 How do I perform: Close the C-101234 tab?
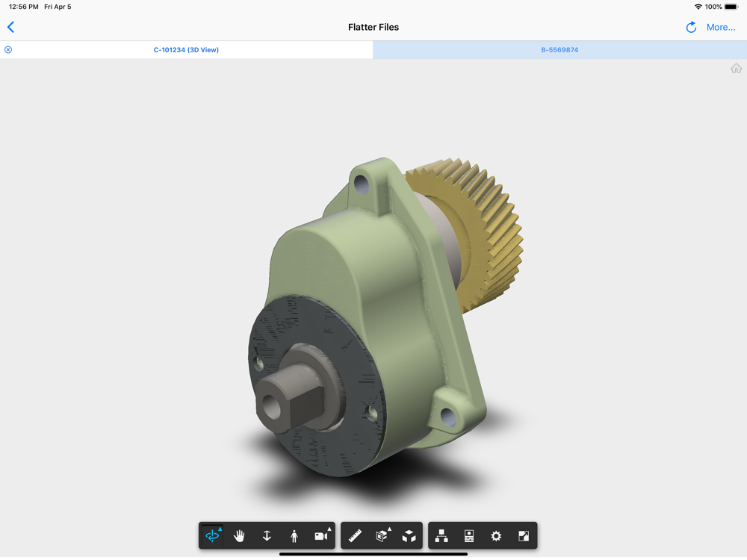tap(8, 50)
